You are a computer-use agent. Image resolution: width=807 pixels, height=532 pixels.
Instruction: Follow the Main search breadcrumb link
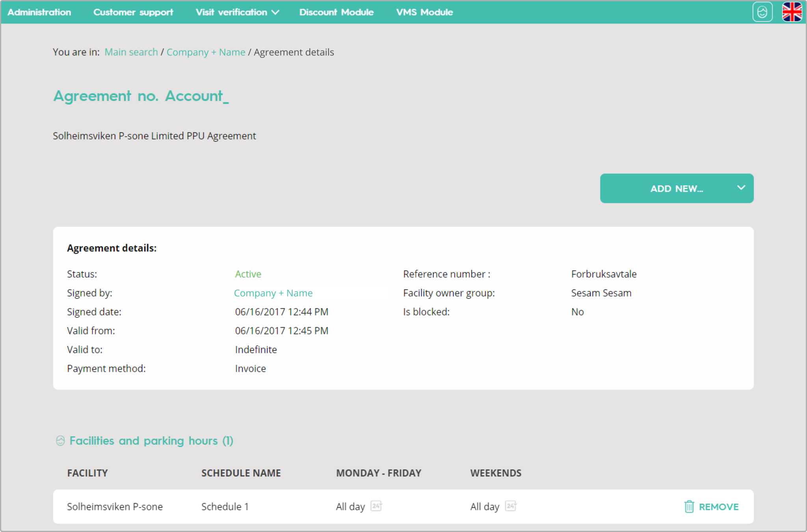tap(131, 52)
